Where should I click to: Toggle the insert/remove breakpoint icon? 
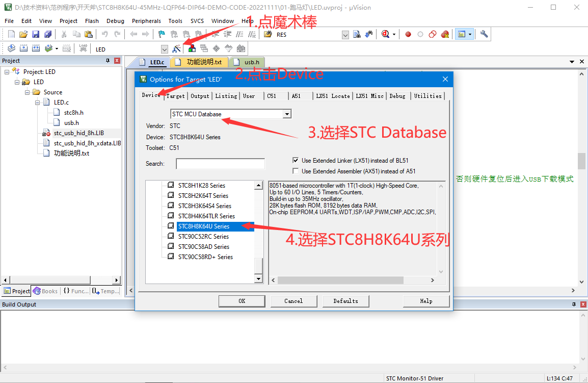[x=407, y=34]
